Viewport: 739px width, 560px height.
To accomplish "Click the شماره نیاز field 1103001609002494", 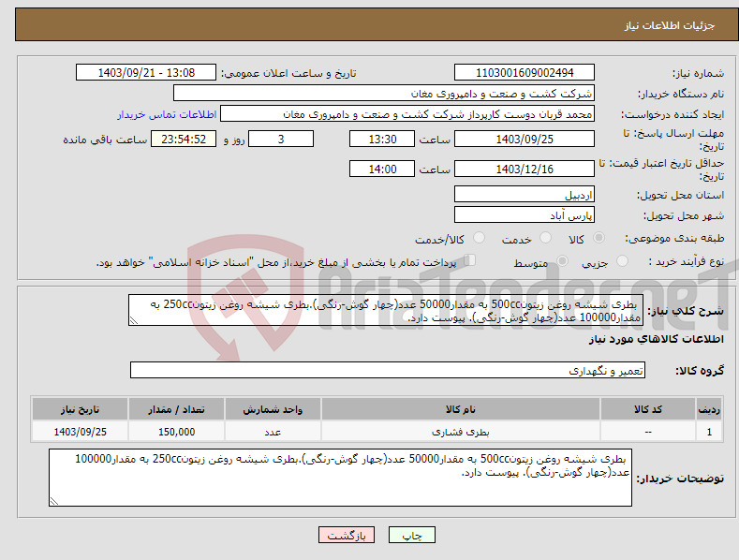I will (x=525, y=73).
